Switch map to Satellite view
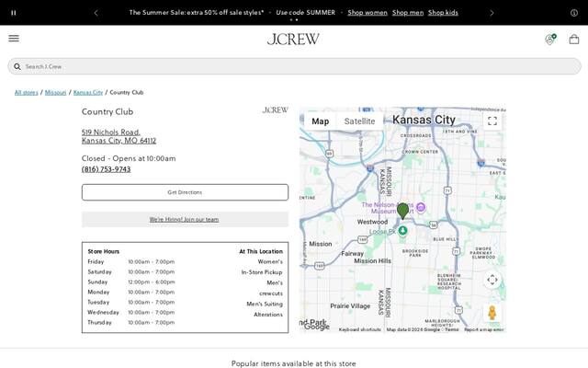The image size is (588, 368). click(359, 121)
